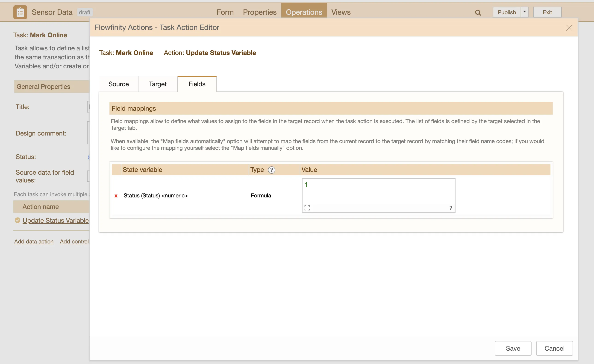Click check icon beside Update Status Variable
Viewport: 594px width, 364px height.
17,220
